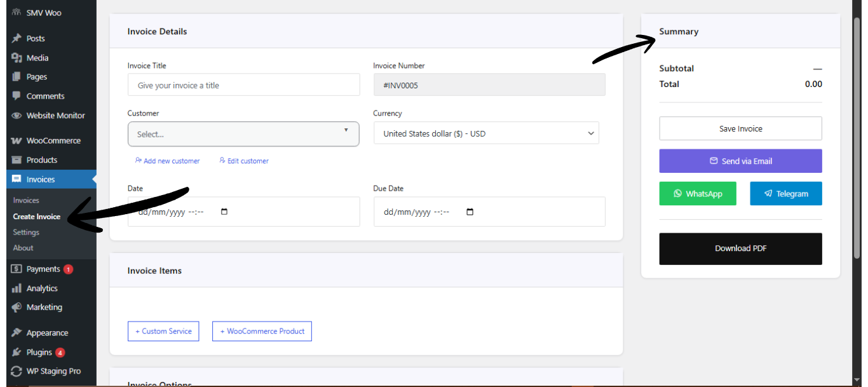
Task: Open the Date field calendar picker icon
Action: tap(224, 212)
